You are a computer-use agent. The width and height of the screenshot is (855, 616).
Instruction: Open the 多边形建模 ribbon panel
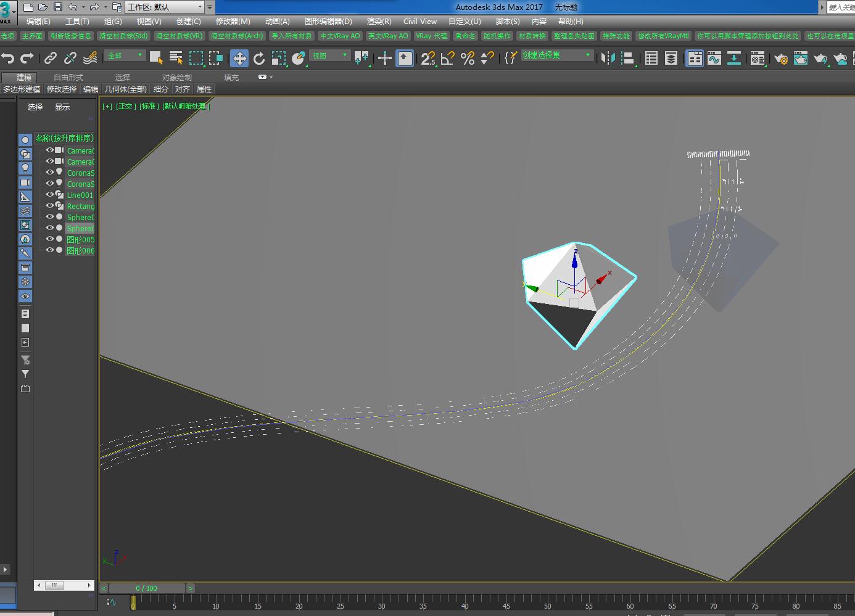tap(22, 89)
